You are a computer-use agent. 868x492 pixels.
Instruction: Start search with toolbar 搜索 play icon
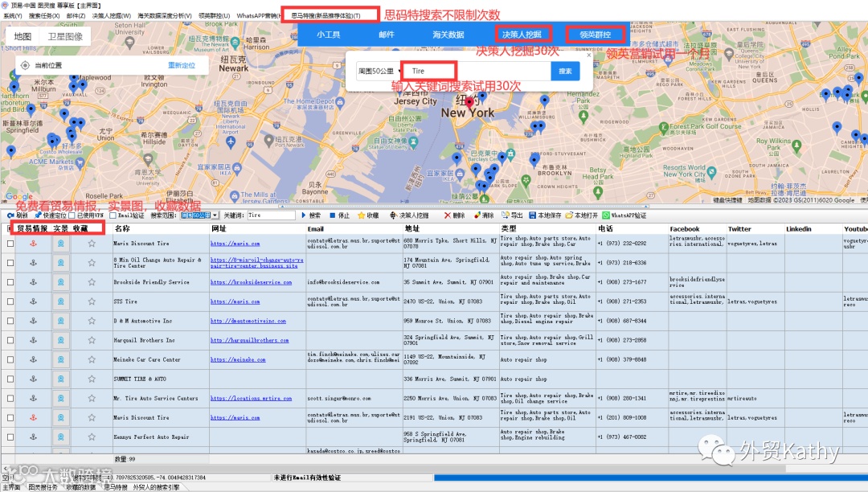point(303,215)
